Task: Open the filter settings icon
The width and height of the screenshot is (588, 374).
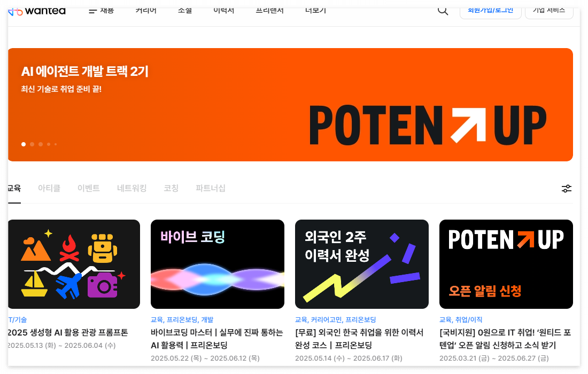Action: 566,189
